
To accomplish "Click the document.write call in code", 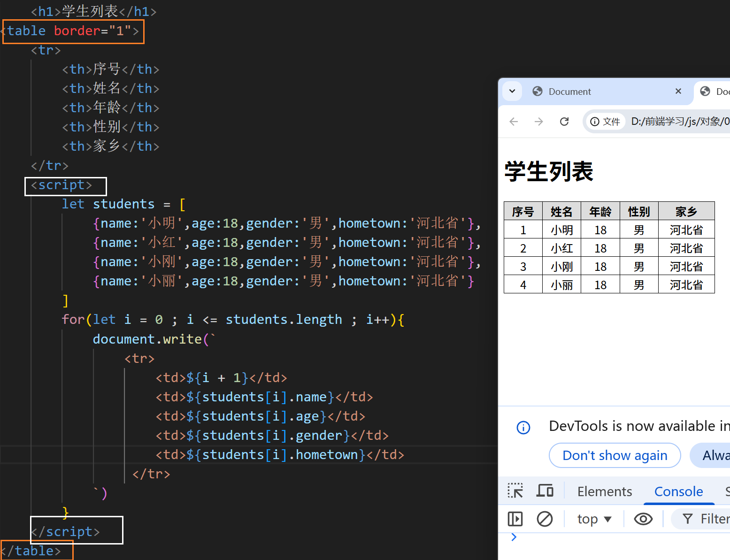I will pyautogui.click(x=154, y=339).
